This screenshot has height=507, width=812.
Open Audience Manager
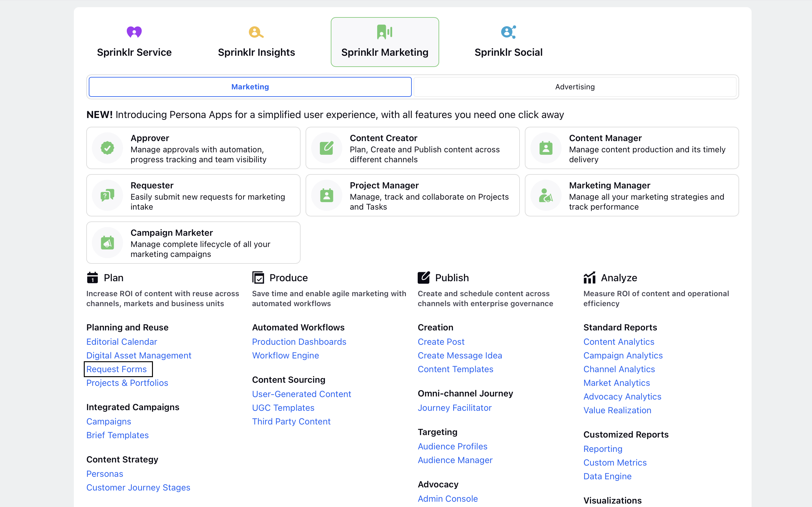(x=455, y=460)
